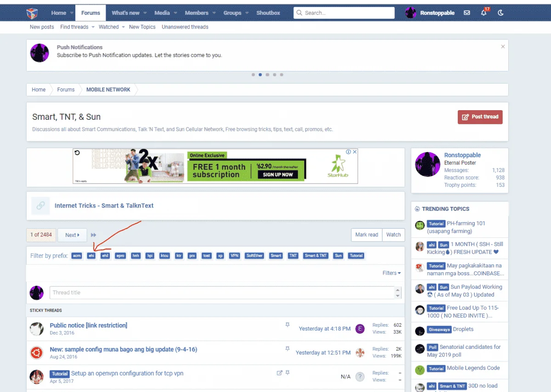
Task: Click the link icon beside Internet Tricks
Action: (40, 206)
